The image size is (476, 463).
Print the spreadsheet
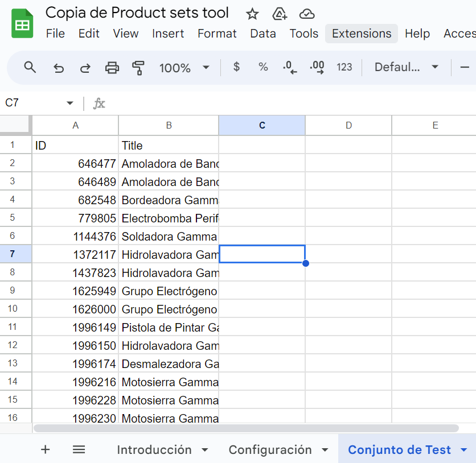coord(112,67)
